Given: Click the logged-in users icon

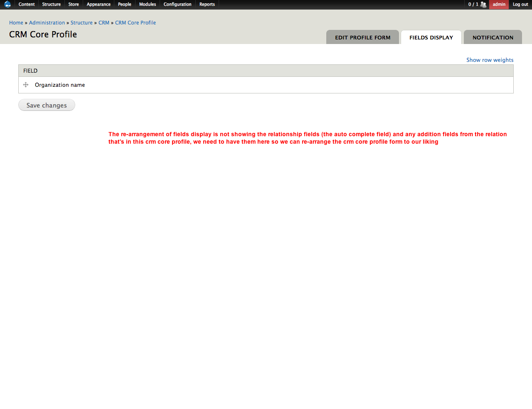Looking at the screenshot, I should click(483, 5).
